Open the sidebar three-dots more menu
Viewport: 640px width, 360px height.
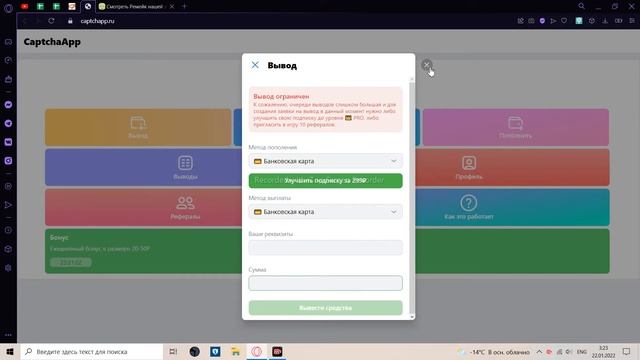coord(8,335)
